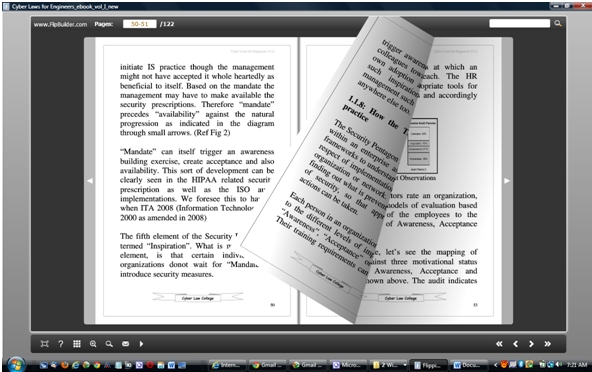This screenshot has width=592, height=372.
Task: Go to the previous page arrow
Action: [x=515, y=344]
